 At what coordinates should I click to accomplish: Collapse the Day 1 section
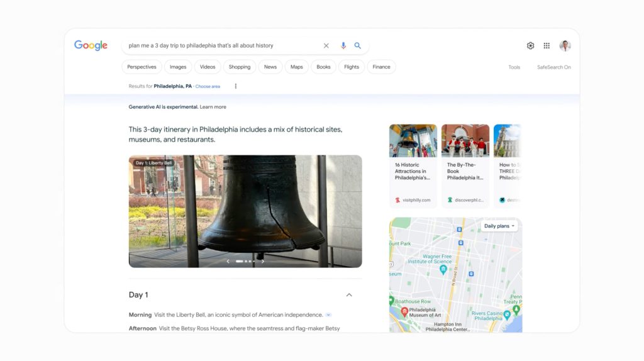coord(349,295)
